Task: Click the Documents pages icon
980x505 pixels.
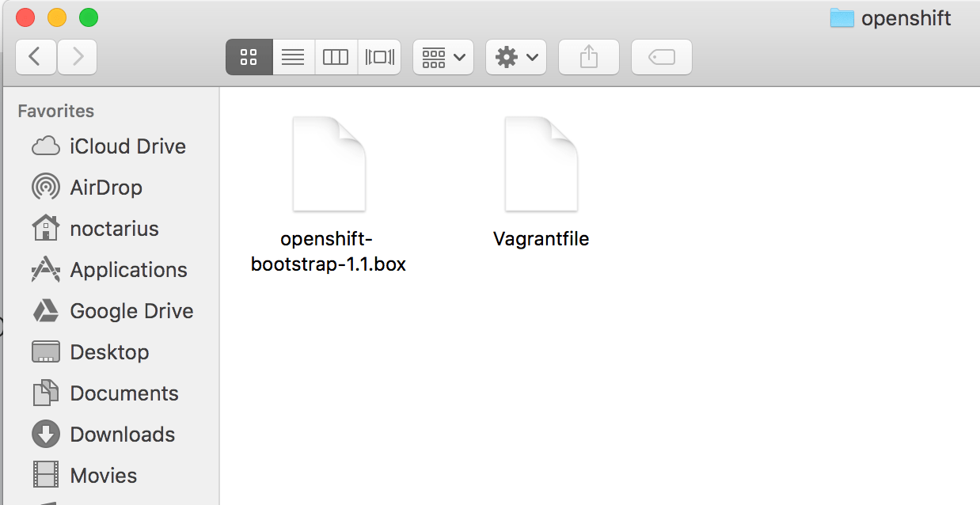Action: (x=46, y=393)
